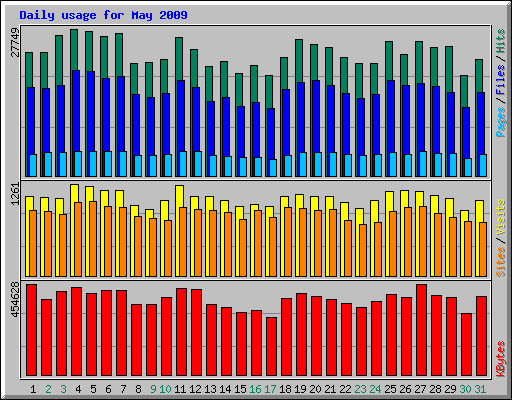Click day 24 on the x-axis

click(375, 389)
